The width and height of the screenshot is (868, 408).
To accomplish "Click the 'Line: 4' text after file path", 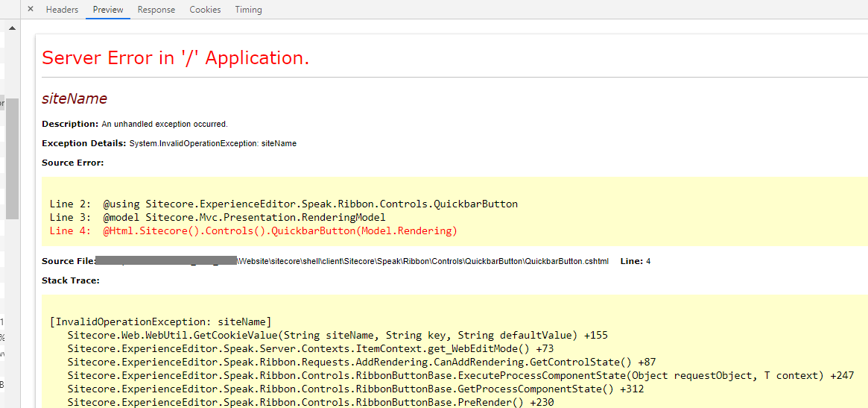I will [x=636, y=261].
